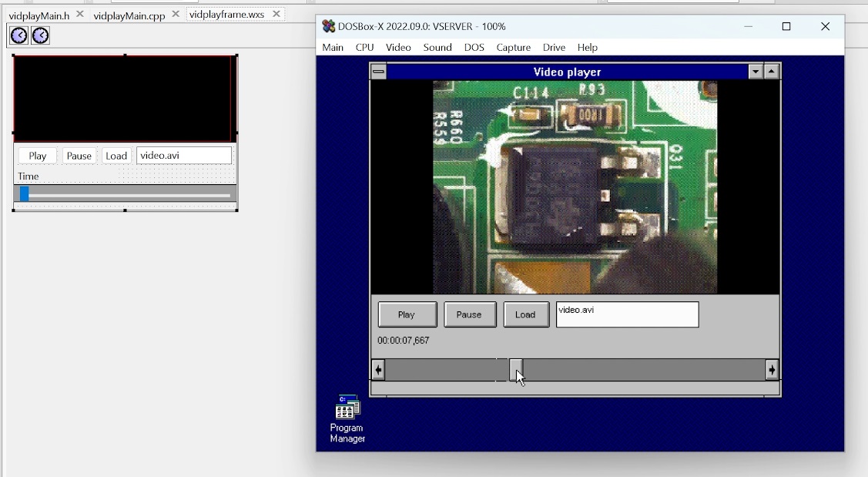Click the DOSBox-X title bar logo
Viewport: 868px width, 477px height.
point(329,26)
